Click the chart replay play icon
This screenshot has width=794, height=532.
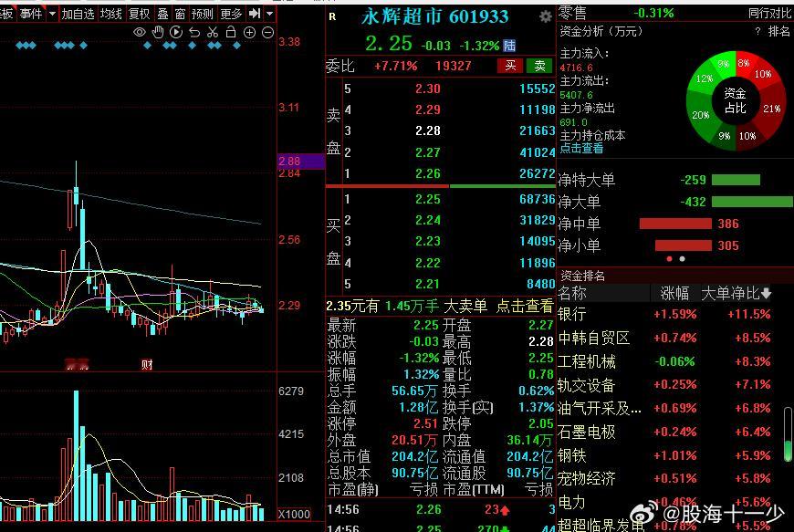point(176,33)
